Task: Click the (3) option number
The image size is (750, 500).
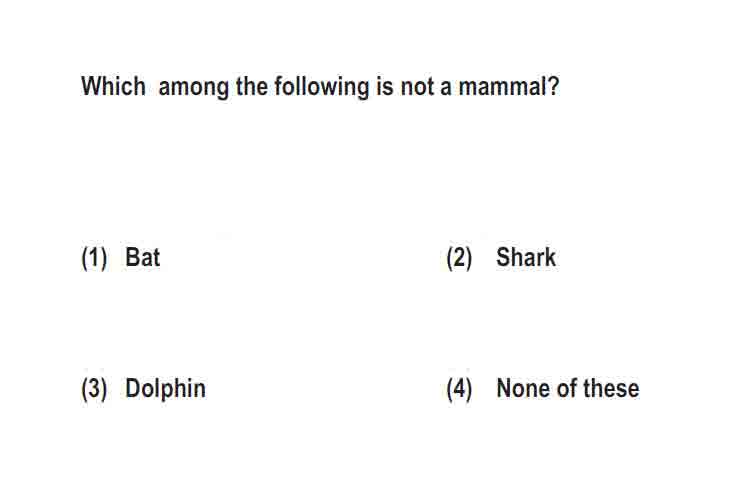Action: [94, 389]
